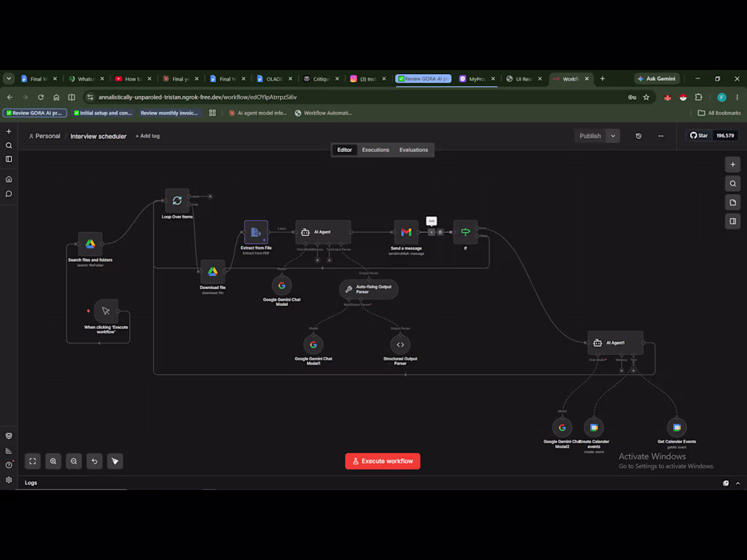Open the AI Agent node
747x560 pixels.
(323, 232)
